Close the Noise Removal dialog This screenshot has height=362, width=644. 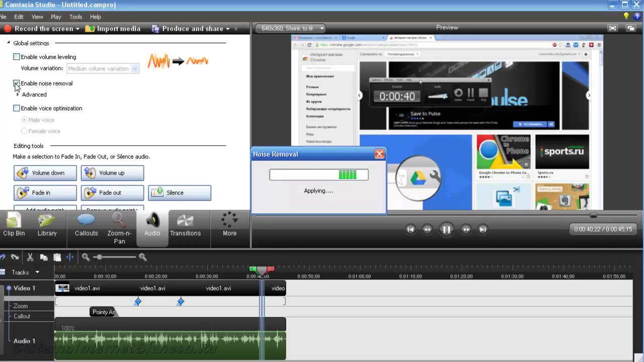379,154
